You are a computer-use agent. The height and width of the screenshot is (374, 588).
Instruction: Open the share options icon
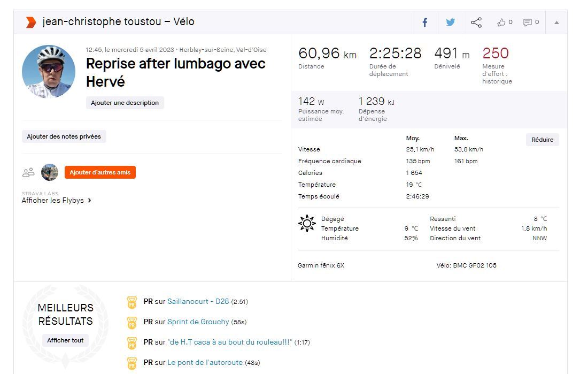(x=476, y=22)
